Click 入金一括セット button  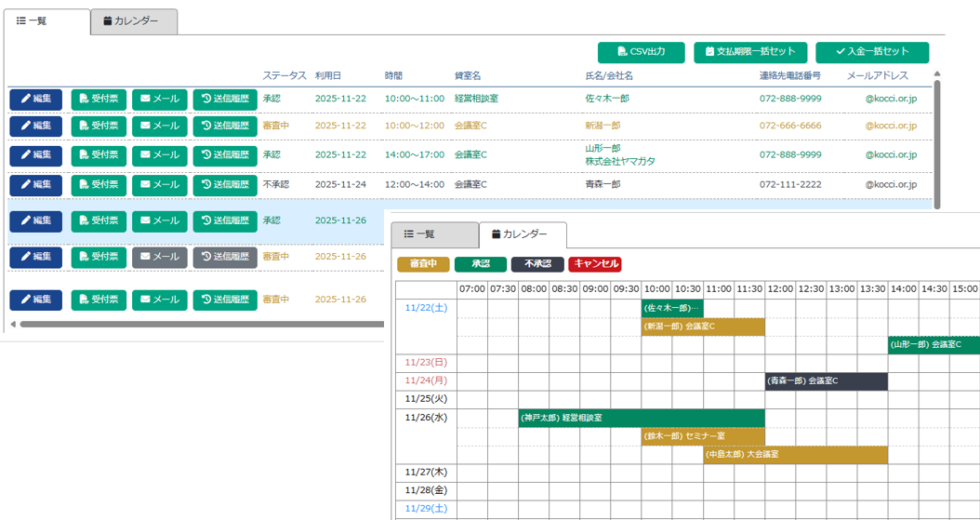[x=871, y=52]
